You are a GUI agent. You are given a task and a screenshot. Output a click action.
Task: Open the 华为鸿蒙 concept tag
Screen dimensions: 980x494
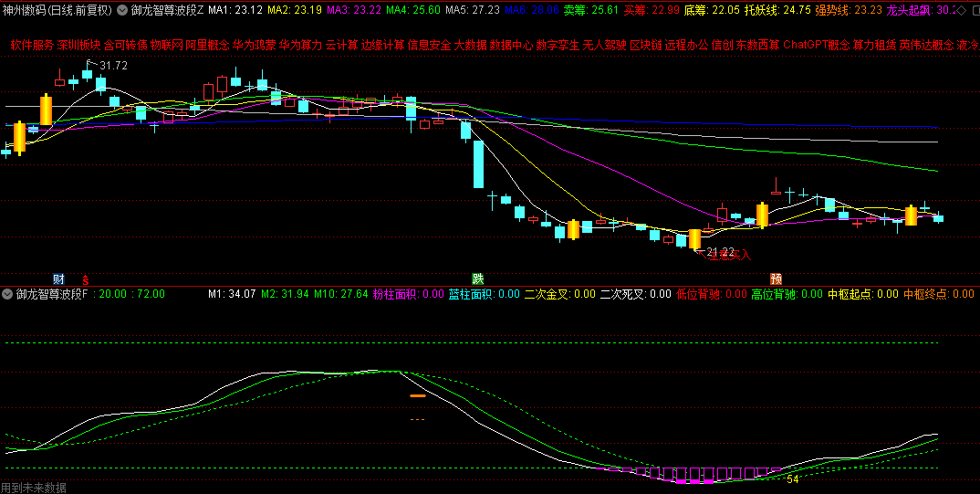pyautogui.click(x=255, y=45)
